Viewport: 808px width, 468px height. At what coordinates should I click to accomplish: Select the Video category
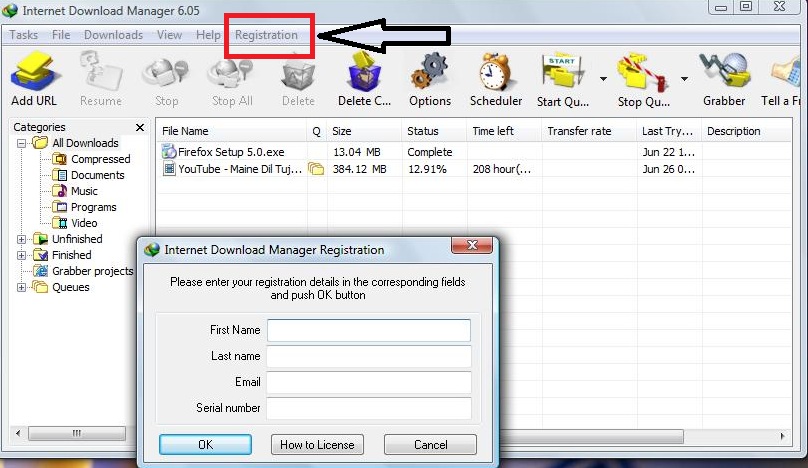click(x=84, y=223)
